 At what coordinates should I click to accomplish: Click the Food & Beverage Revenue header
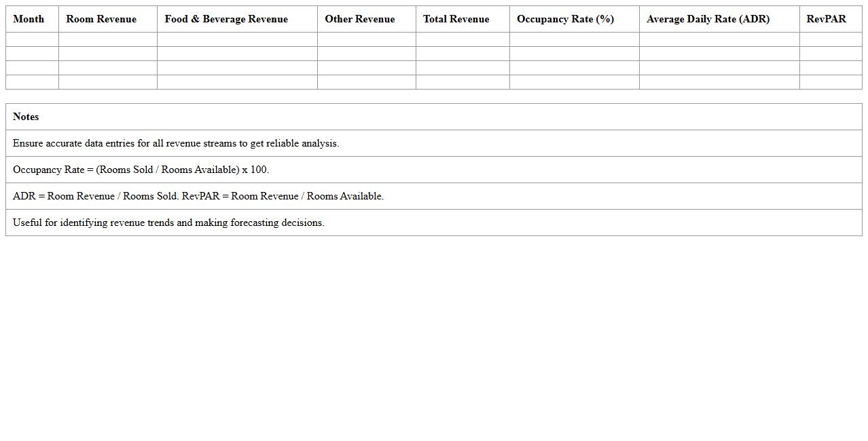[225, 19]
